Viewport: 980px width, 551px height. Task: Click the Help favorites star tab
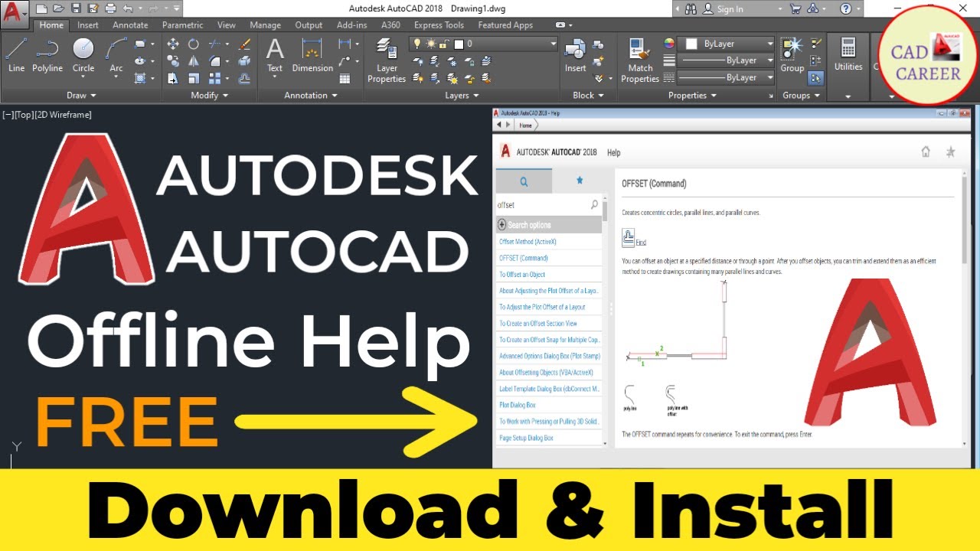(x=580, y=181)
